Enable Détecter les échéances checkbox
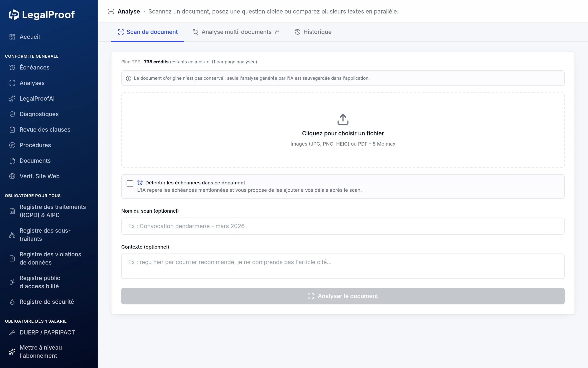 [130, 184]
